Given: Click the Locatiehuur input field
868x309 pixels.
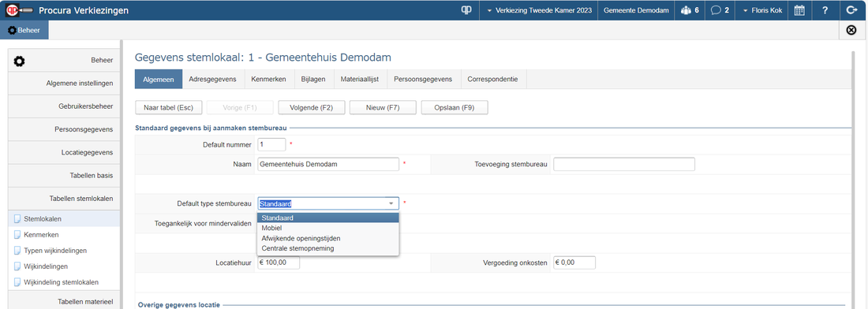Looking at the screenshot, I should pos(279,262).
